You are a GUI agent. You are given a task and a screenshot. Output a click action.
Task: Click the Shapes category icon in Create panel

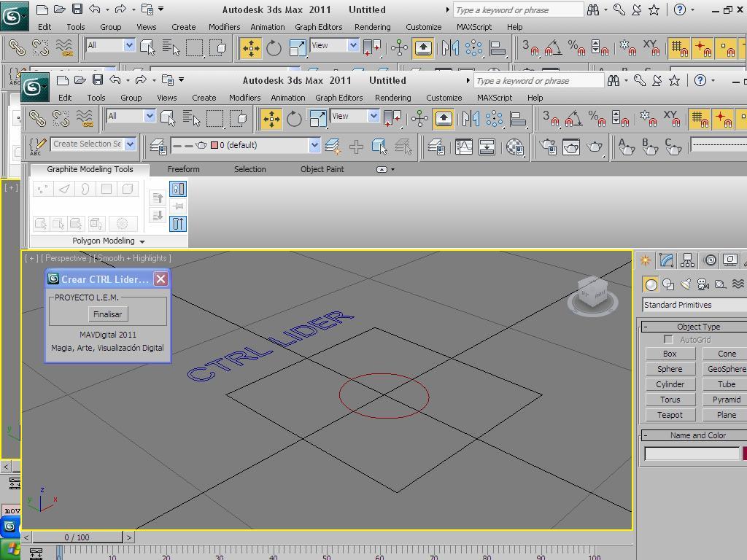[668, 284]
